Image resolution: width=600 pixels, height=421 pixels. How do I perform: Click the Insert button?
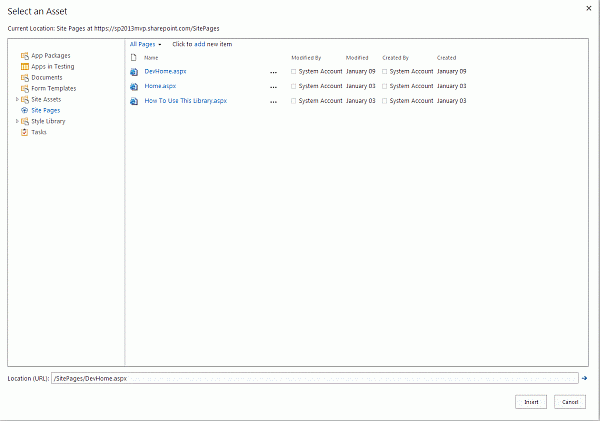(x=531, y=402)
